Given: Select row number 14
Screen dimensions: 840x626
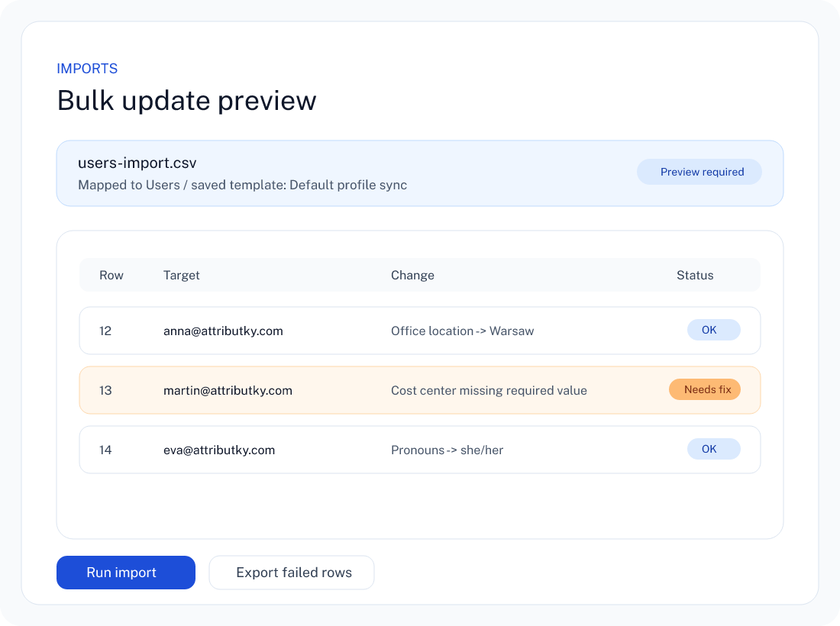Looking at the screenshot, I should coord(105,450).
